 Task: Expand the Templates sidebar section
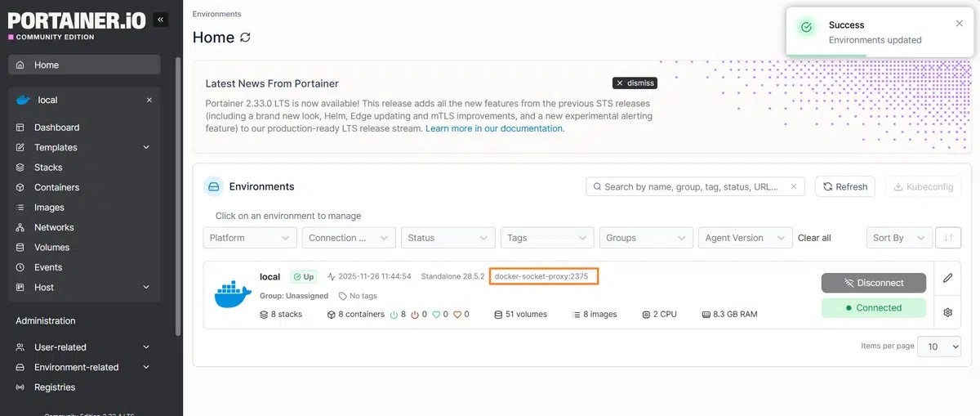click(146, 148)
